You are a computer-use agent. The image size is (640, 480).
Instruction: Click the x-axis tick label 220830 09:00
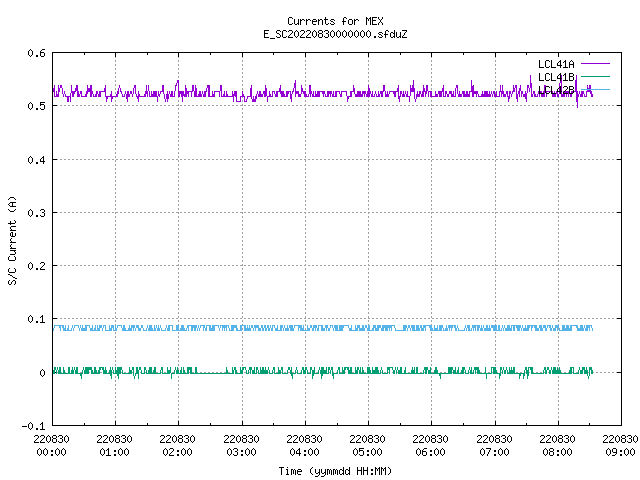(x=620, y=446)
